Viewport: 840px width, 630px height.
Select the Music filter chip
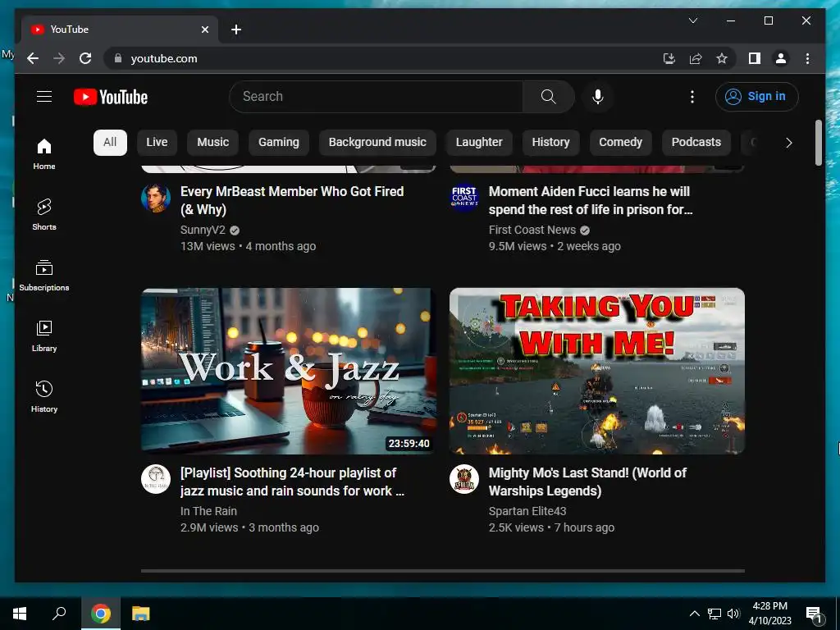[212, 142]
